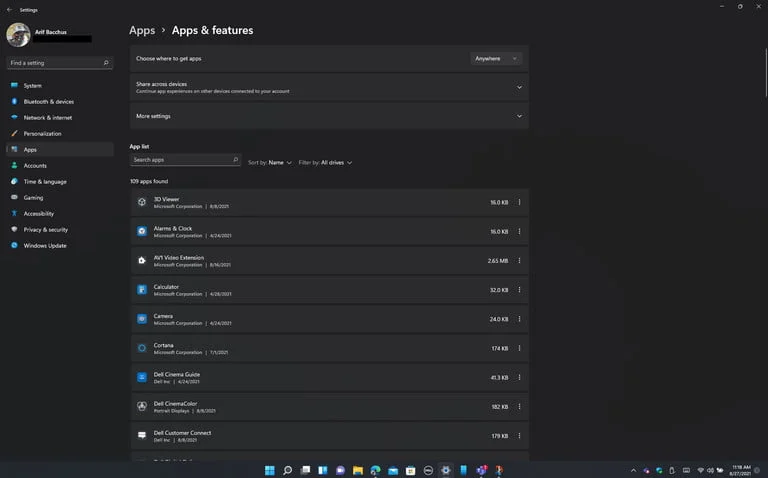
Task: Click the 3D Viewer app icon
Action: tap(142, 202)
